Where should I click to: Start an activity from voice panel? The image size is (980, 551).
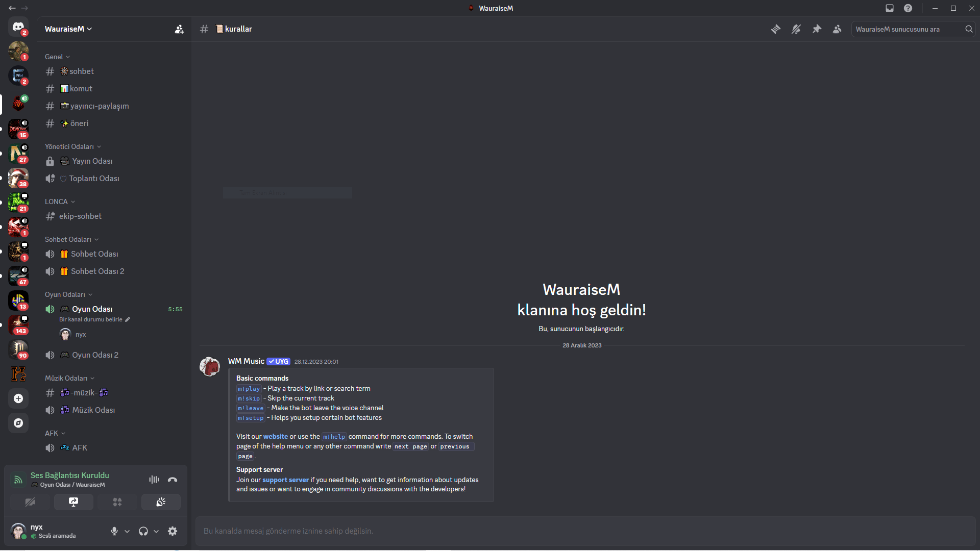[117, 502]
